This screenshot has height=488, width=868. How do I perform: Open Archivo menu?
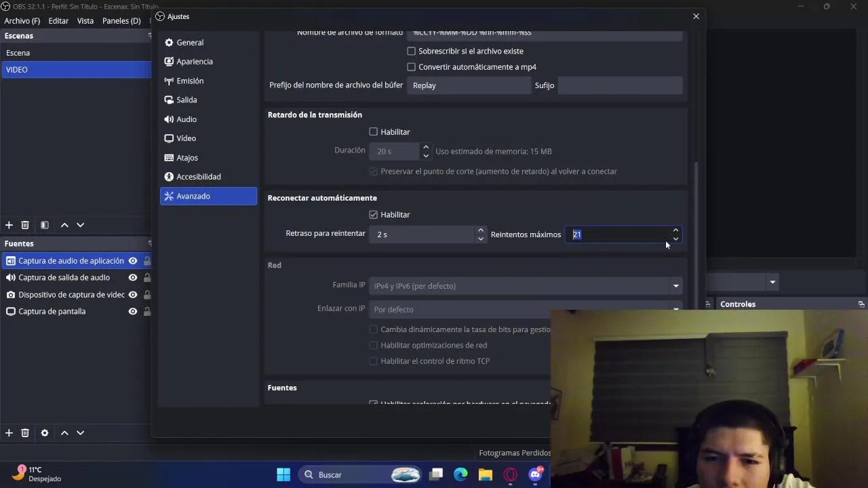point(22,21)
